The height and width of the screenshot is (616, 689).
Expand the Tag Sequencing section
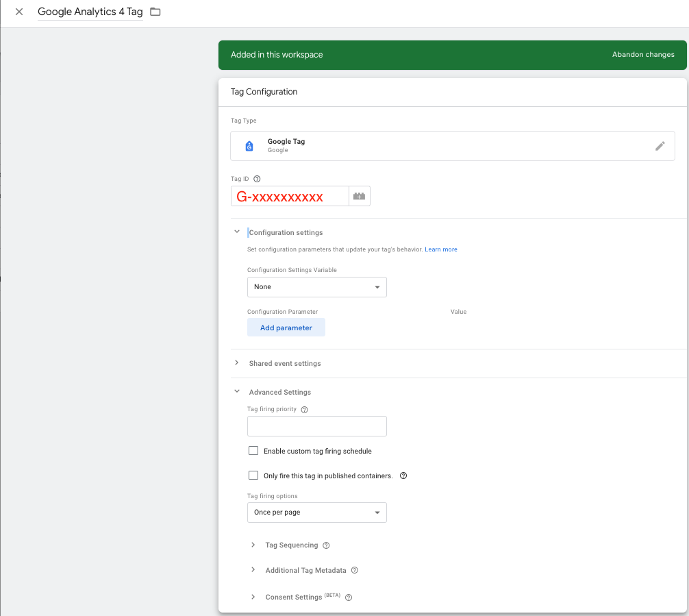tap(253, 545)
